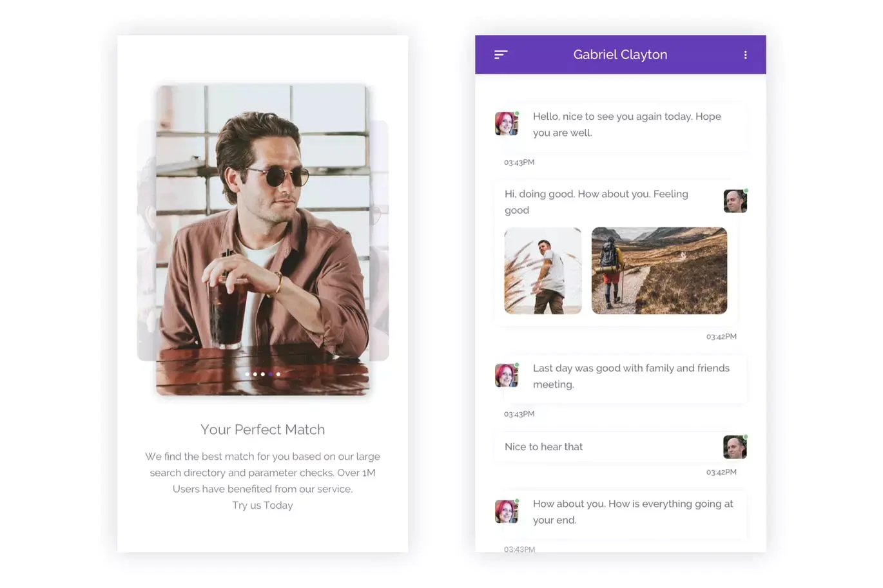Screen dimensions: 883x588
Task: Show the next card peeking on right
Action: (x=380, y=240)
